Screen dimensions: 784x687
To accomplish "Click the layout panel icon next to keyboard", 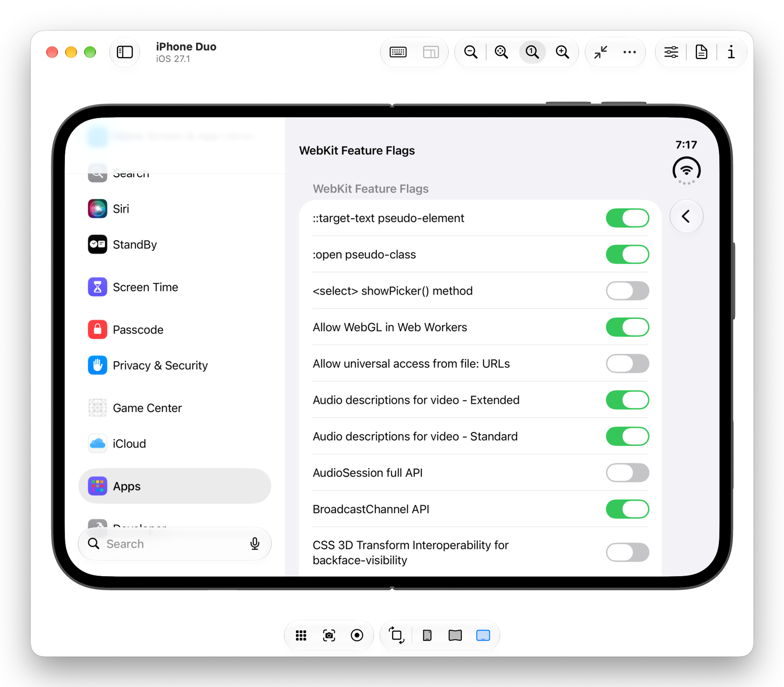I will tap(431, 52).
